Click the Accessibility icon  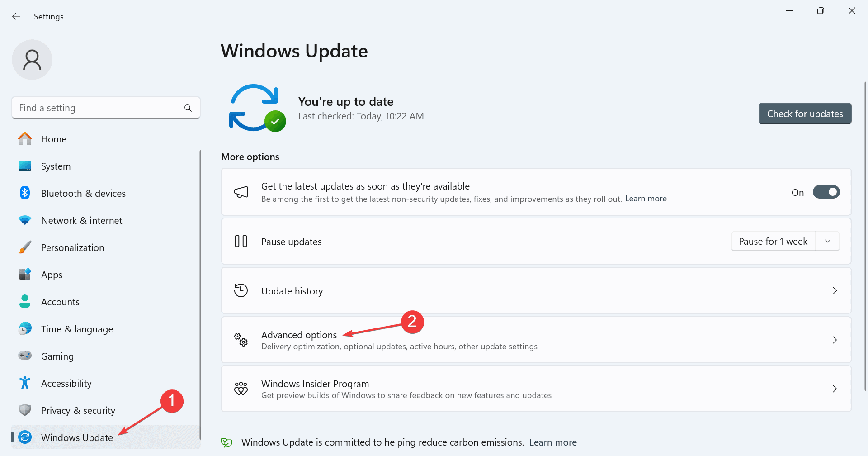[x=25, y=383]
